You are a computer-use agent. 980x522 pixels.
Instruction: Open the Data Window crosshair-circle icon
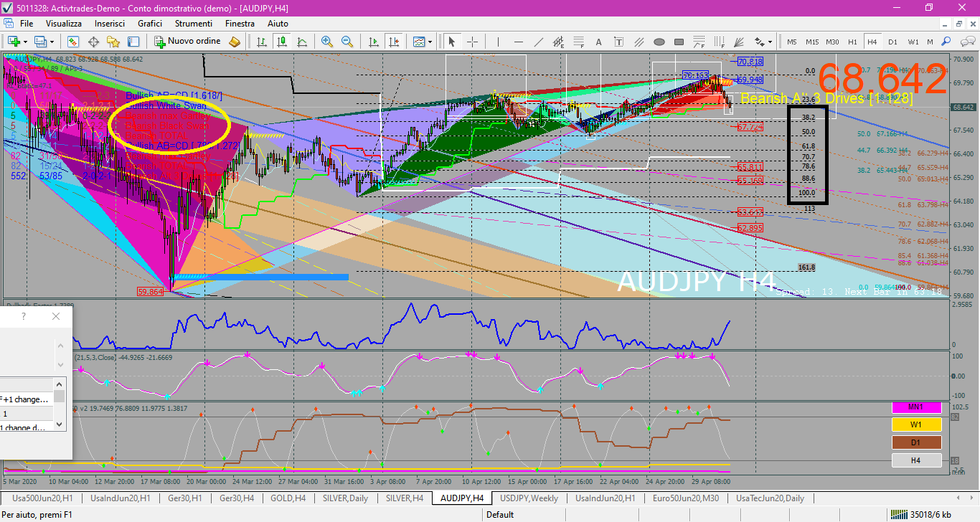(x=93, y=42)
